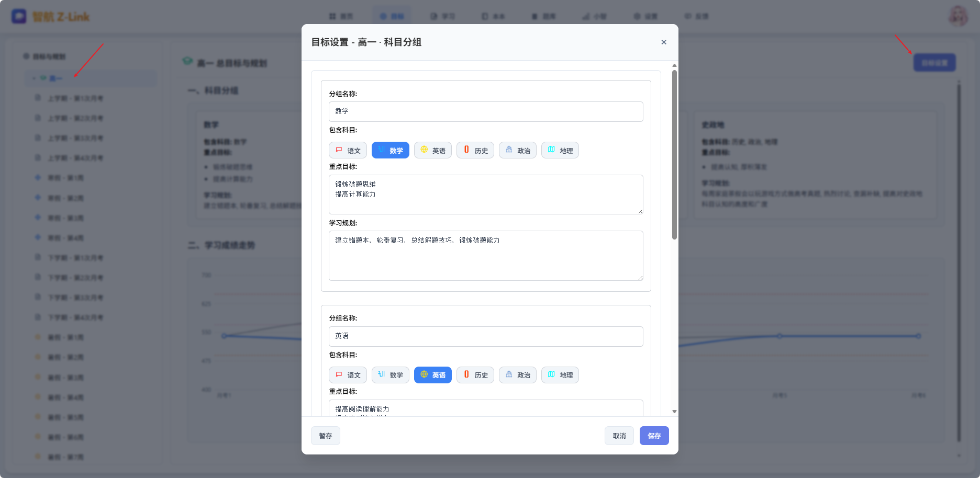Click the 高一 总目标与规划 page heading
980x478 pixels.
[232, 63]
